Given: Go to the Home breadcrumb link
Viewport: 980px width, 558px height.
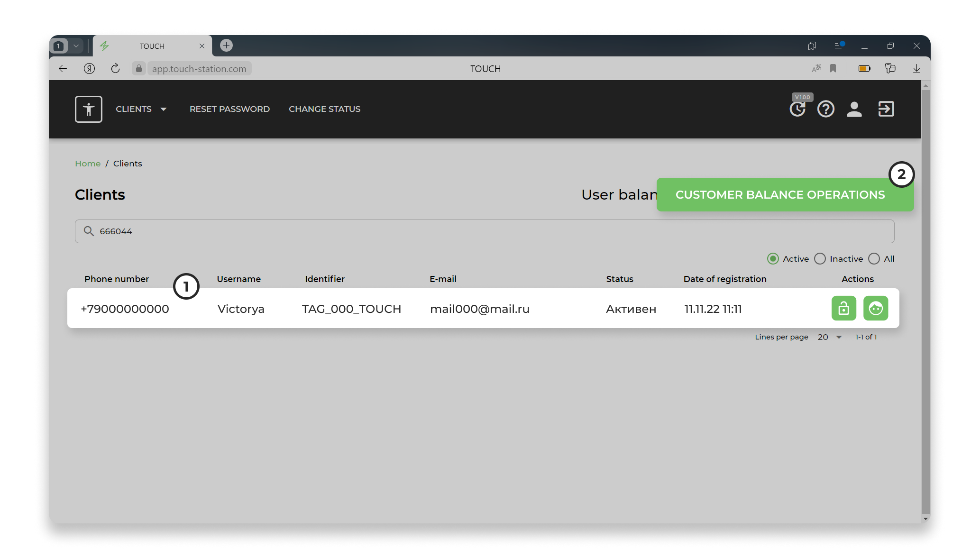Looking at the screenshot, I should click(x=88, y=164).
